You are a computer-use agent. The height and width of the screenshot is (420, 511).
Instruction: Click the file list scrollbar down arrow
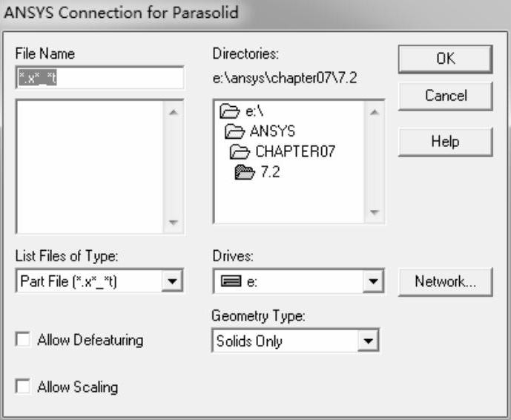coord(174,223)
